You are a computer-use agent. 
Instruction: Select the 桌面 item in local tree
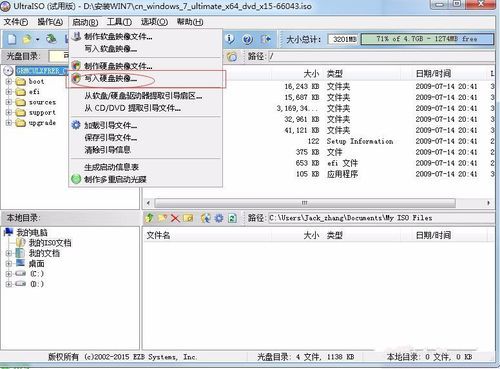(36, 264)
